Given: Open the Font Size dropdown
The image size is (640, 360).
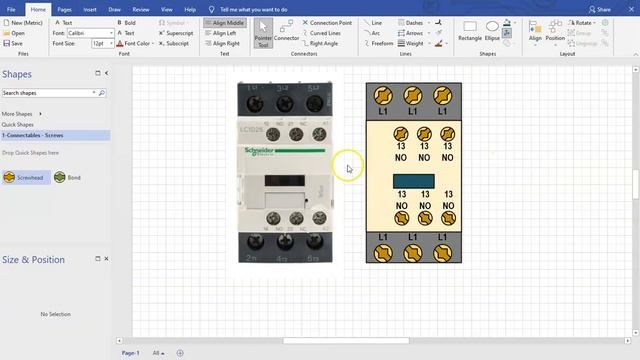Looking at the screenshot, I should point(111,43).
